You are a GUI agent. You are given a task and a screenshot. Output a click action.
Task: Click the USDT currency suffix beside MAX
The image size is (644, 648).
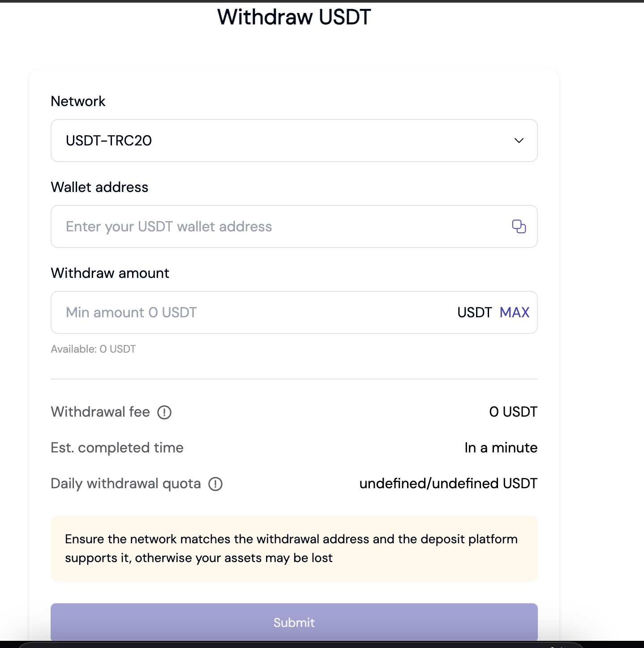coord(474,312)
